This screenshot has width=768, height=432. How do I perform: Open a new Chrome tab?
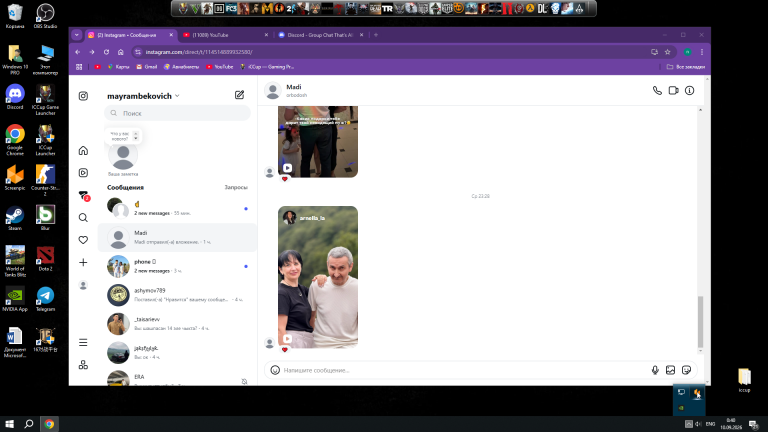click(376, 35)
